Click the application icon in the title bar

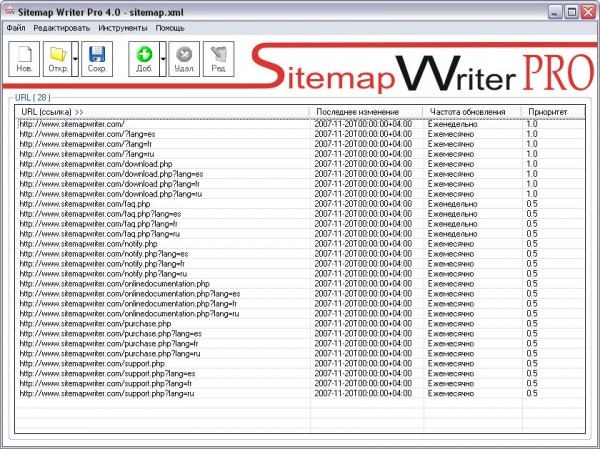10,12
